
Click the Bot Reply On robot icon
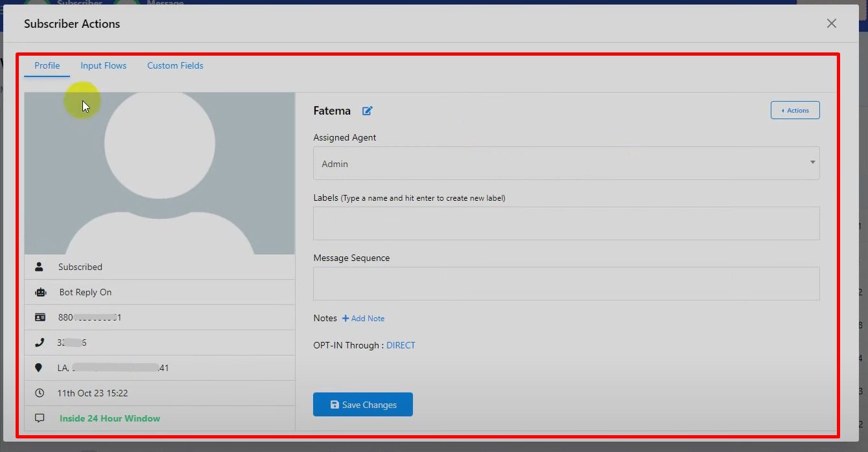pos(40,292)
